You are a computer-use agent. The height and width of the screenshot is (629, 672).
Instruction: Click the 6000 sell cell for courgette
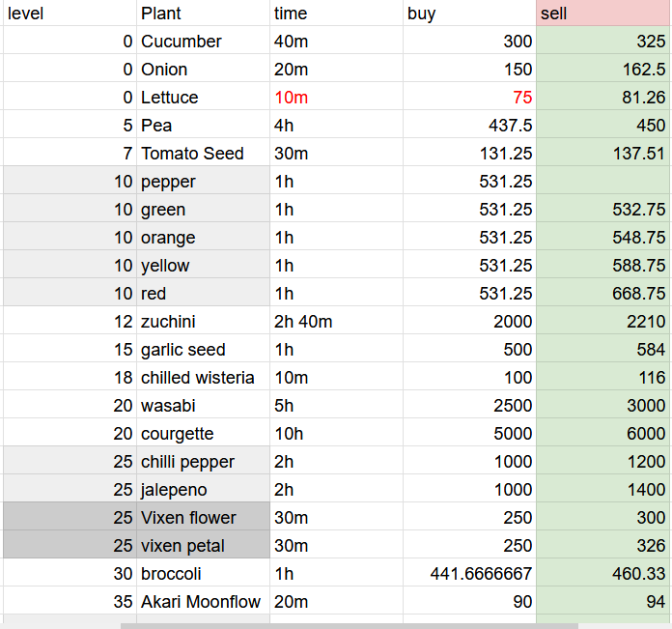[603, 434]
